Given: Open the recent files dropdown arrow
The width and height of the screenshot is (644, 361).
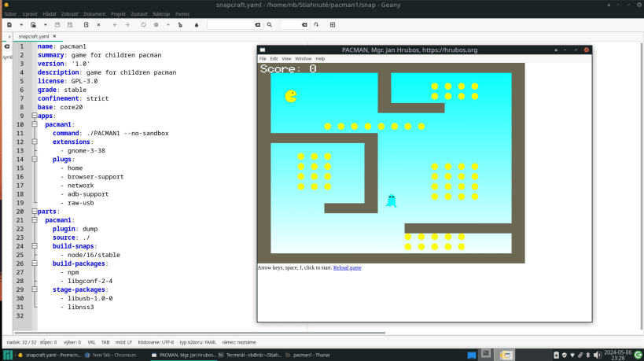Looking at the screenshot, I should pos(45,24).
